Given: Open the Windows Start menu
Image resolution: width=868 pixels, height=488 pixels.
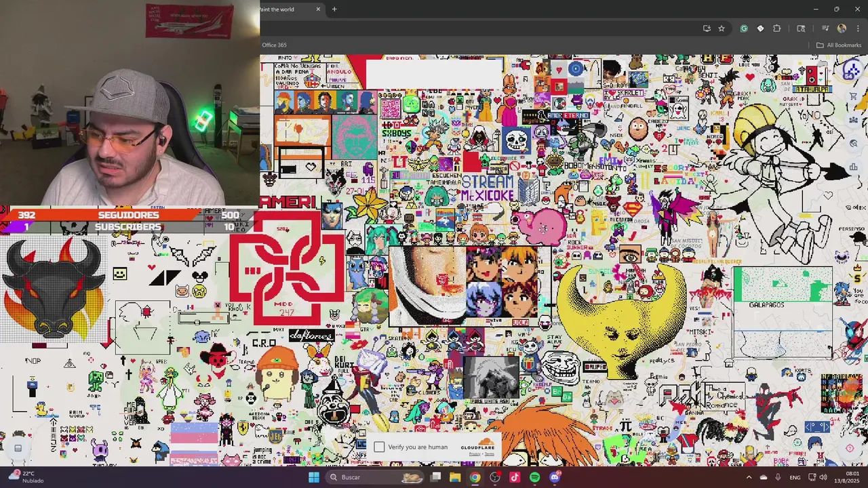Looking at the screenshot, I should (x=314, y=477).
